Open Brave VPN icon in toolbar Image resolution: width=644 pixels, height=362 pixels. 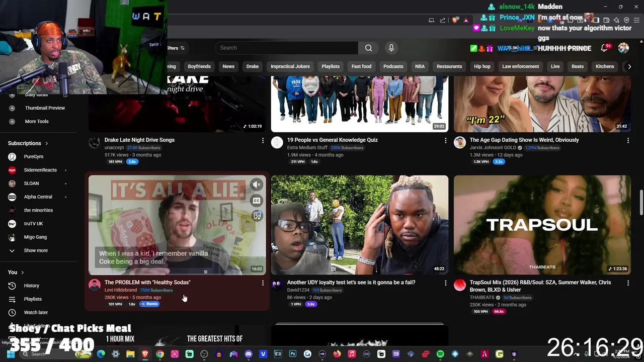(x=626, y=20)
